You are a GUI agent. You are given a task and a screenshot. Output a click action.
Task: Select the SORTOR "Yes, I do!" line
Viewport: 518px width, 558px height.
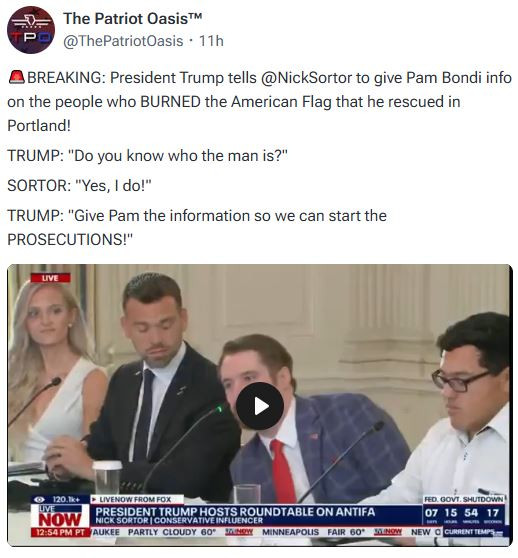coord(79,185)
